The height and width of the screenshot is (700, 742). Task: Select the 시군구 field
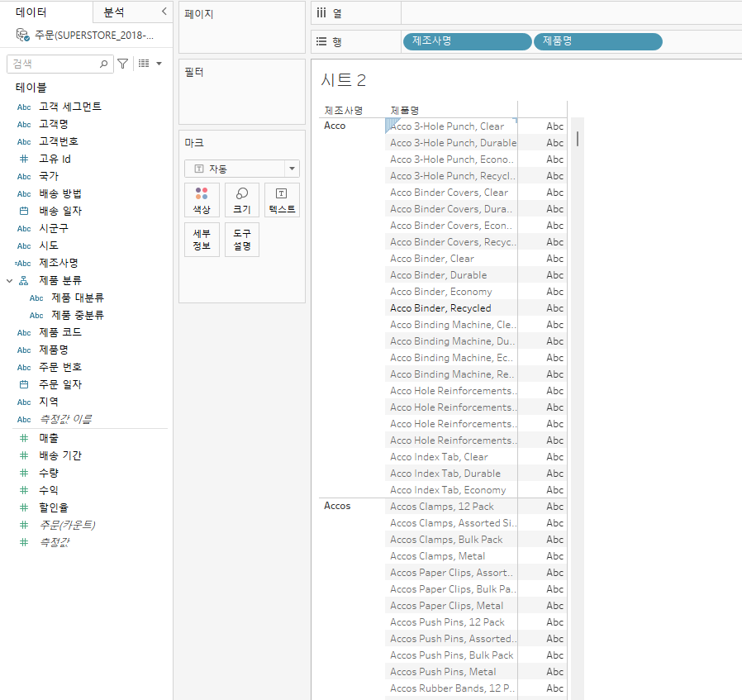tap(54, 228)
